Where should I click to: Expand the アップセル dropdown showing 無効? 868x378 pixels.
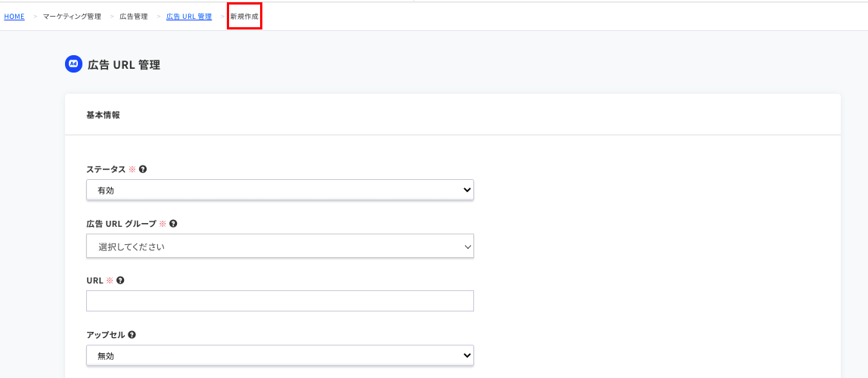[x=280, y=356]
